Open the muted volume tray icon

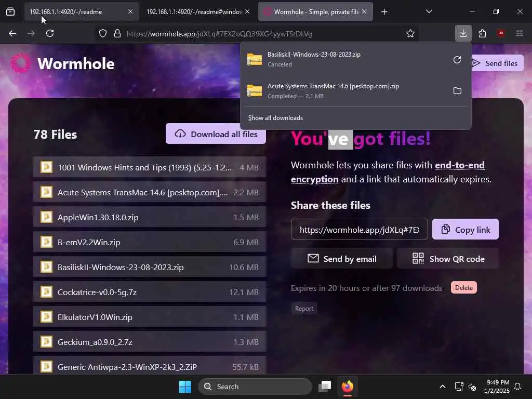coord(472,387)
